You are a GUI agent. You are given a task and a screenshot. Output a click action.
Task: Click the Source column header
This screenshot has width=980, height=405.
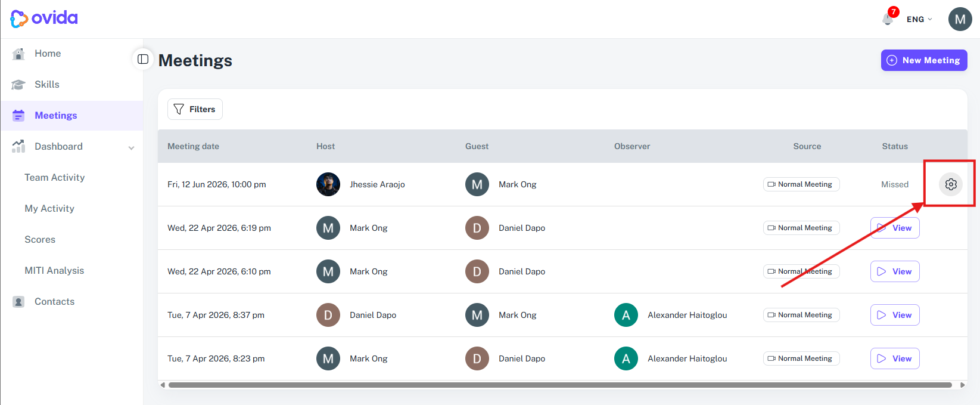click(807, 146)
